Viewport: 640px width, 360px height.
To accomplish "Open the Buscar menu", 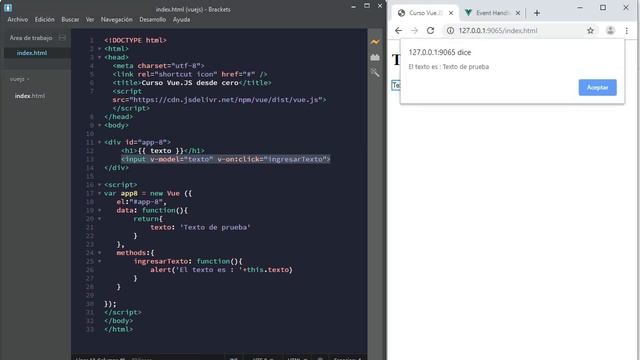I will pyautogui.click(x=70, y=20).
